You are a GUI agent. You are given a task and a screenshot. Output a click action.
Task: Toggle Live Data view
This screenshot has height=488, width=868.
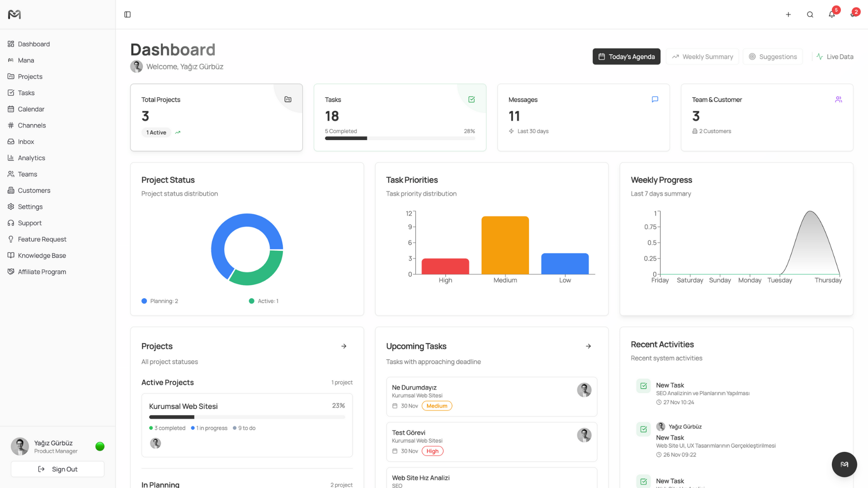pos(835,57)
